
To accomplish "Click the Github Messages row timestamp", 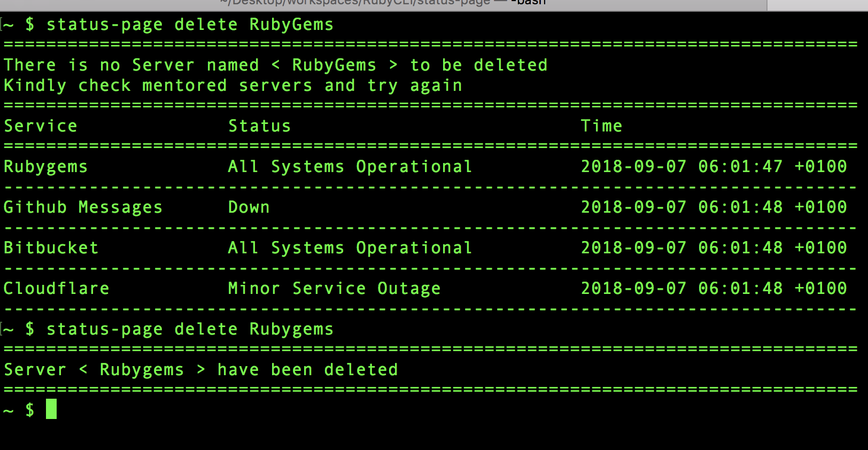I will click(714, 207).
